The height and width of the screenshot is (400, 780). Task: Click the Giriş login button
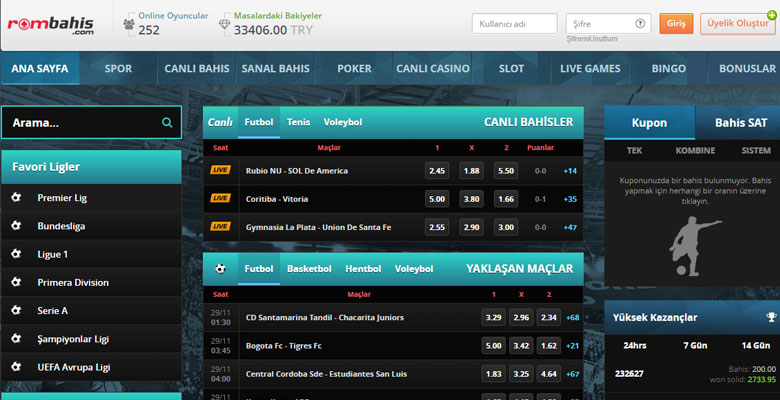click(676, 23)
